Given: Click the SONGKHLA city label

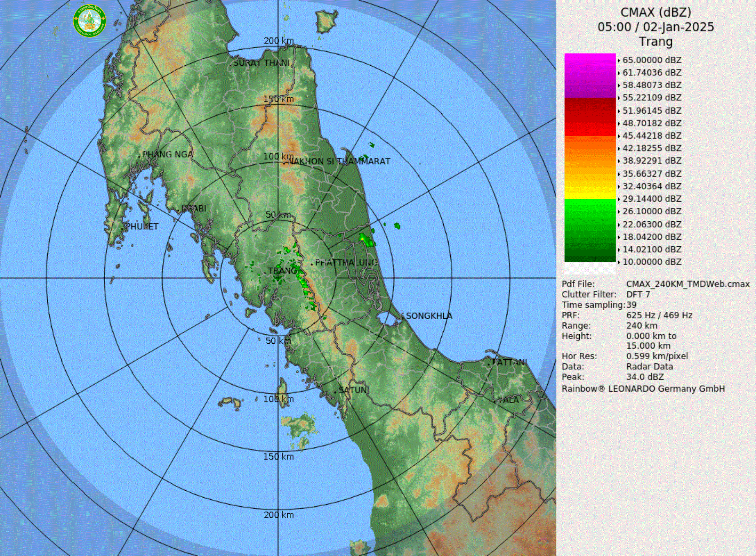Looking at the screenshot, I should 429,316.
